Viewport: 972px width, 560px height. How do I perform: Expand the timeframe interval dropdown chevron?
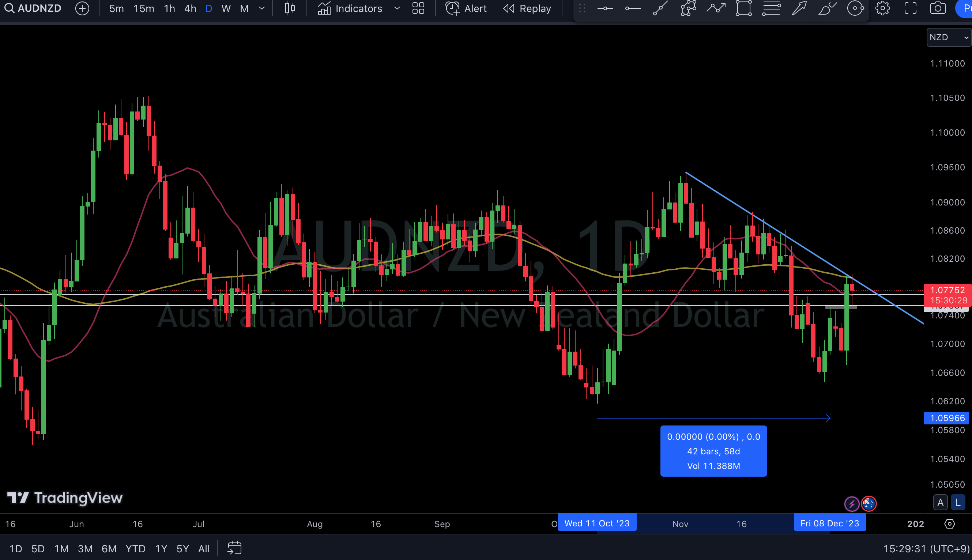262,8
